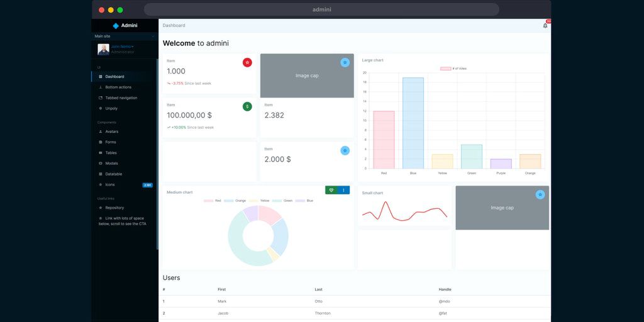
Task: Click John Nemo's avatar picture
Action: click(x=103, y=49)
